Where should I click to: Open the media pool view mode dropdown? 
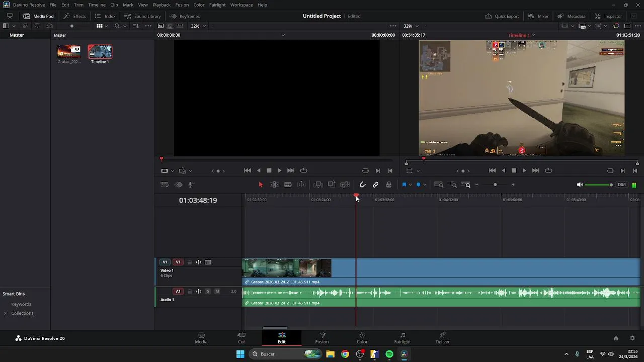pyautogui.click(x=106, y=26)
